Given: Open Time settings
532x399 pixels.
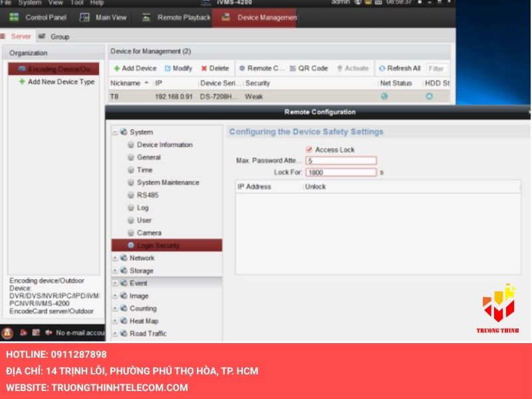Looking at the screenshot, I should [144, 170].
